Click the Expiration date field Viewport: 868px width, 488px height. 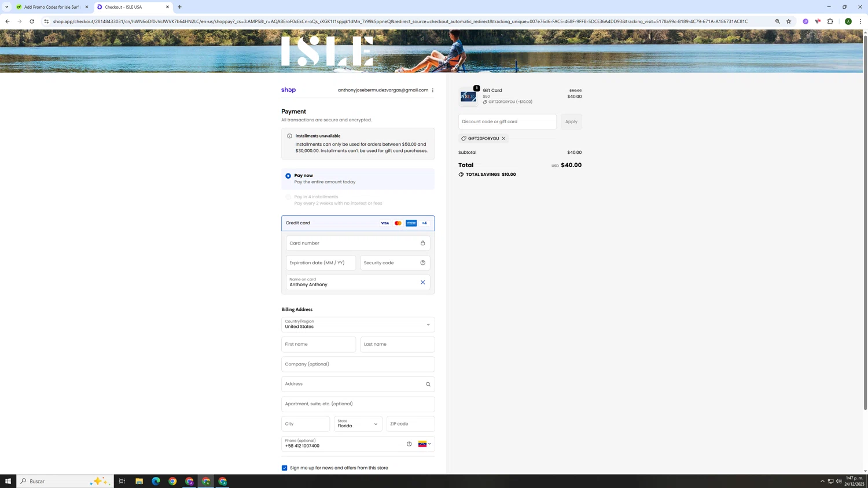(x=321, y=263)
